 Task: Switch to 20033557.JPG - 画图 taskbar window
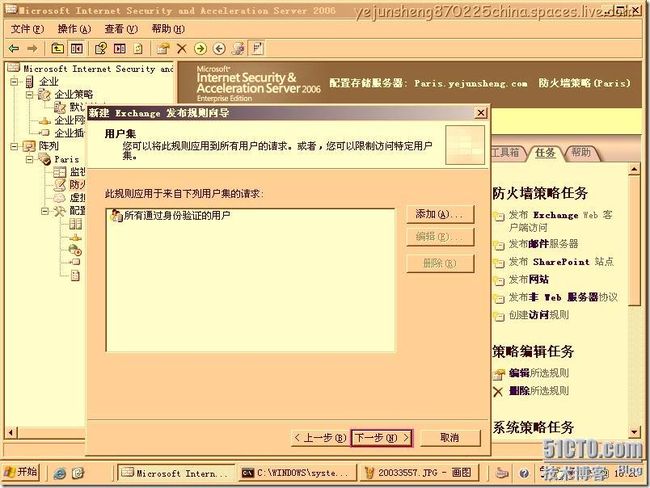pos(419,472)
